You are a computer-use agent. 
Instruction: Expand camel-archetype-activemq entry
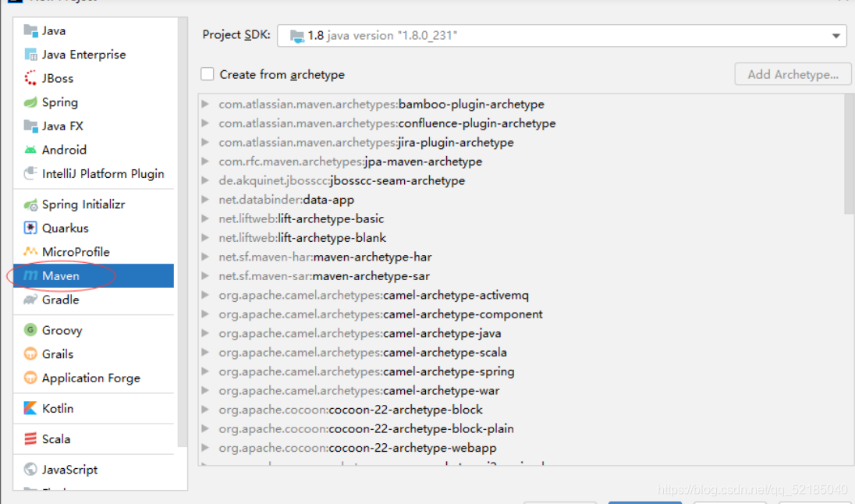205,295
